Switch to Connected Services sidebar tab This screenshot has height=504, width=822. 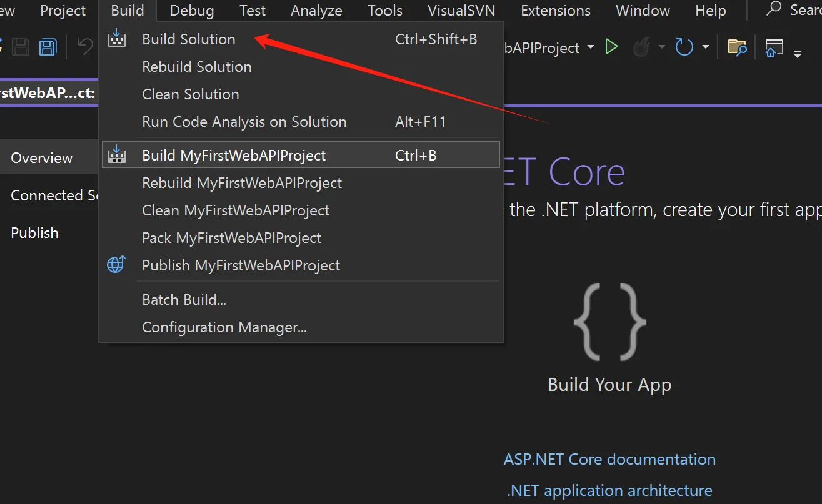pyautogui.click(x=49, y=195)
